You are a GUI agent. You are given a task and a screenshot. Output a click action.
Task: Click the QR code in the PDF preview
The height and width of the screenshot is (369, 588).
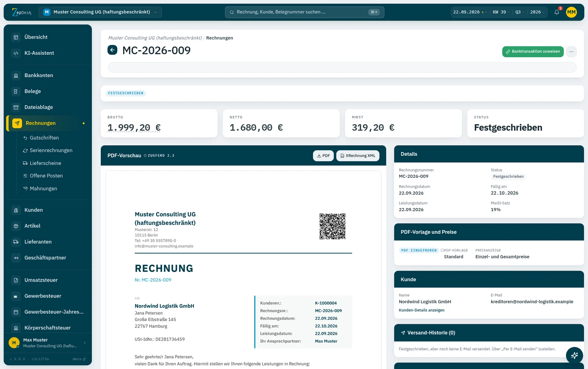tap(332, 226)
